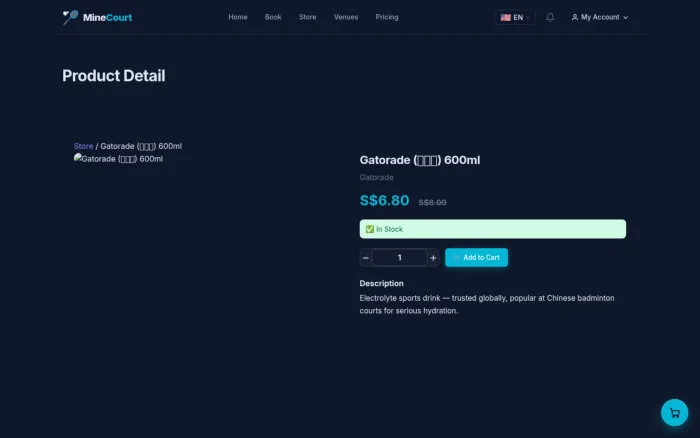Click the In Stock status banner
Screen dimensions: 700x438
[493, 229]
